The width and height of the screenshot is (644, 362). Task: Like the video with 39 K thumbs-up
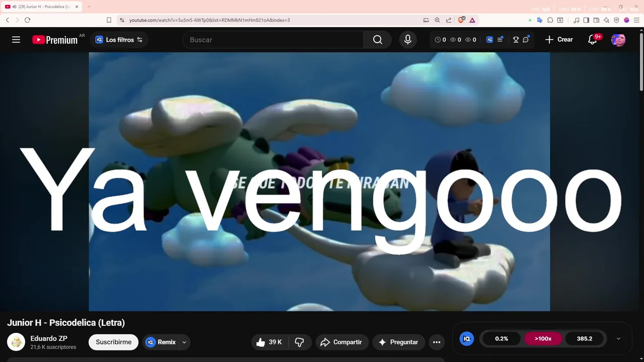(x=269, y=342)
